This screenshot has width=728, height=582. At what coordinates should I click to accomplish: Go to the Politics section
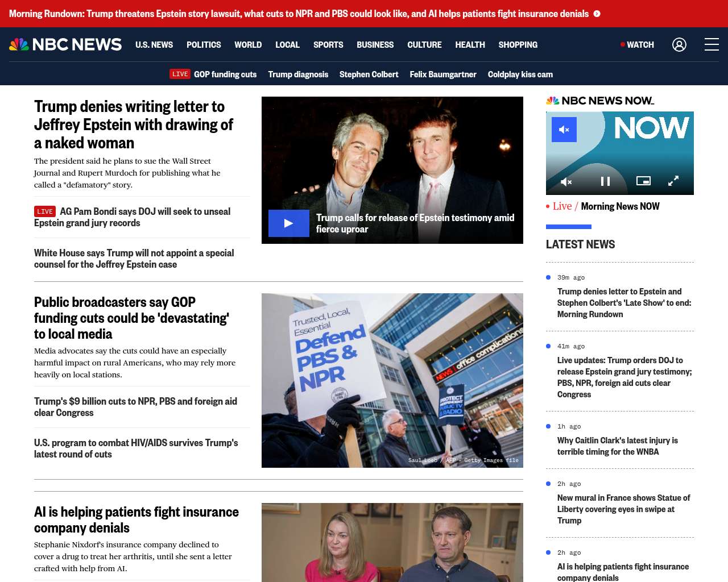[204, 44]
